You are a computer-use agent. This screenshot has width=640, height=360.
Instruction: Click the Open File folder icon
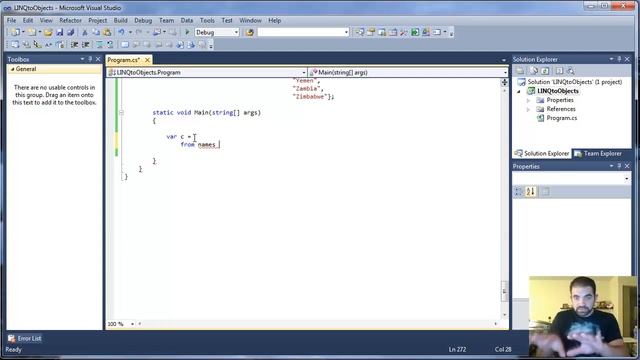pos(48,32)
